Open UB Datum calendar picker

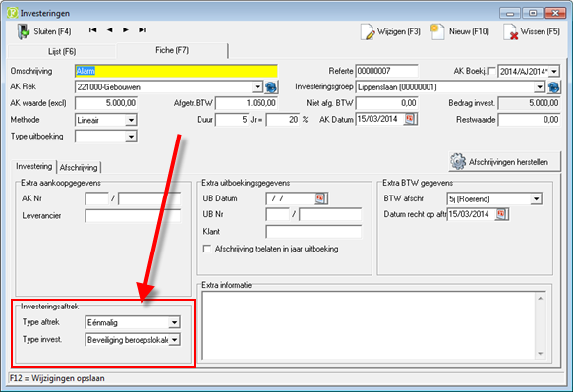(x=320, y=198)
